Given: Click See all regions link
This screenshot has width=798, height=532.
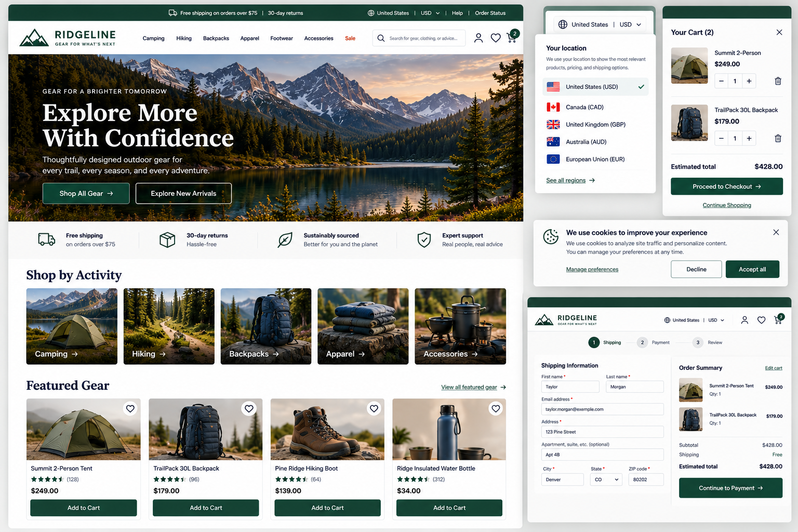Looking at the screenshot, I should pyautogui.click(x=570, y=180).
